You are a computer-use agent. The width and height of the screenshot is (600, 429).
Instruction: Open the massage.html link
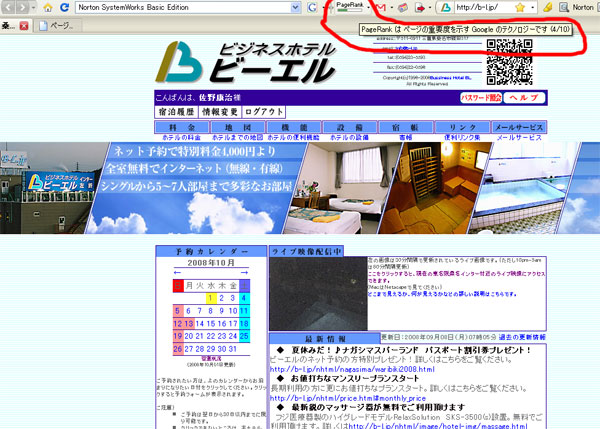(x=437, y=426)
